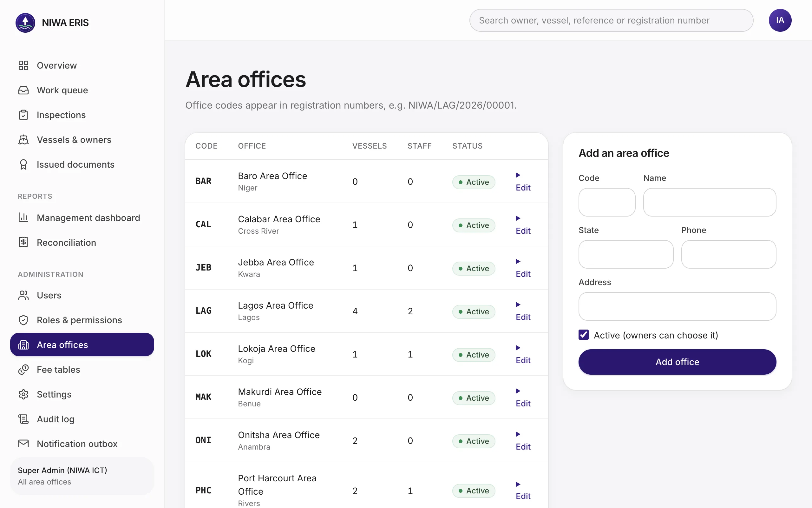Viewport: 812px width, 508px height.
Task: Click the Reconciliation receipt icon
Action: click(x=23, y=243)
